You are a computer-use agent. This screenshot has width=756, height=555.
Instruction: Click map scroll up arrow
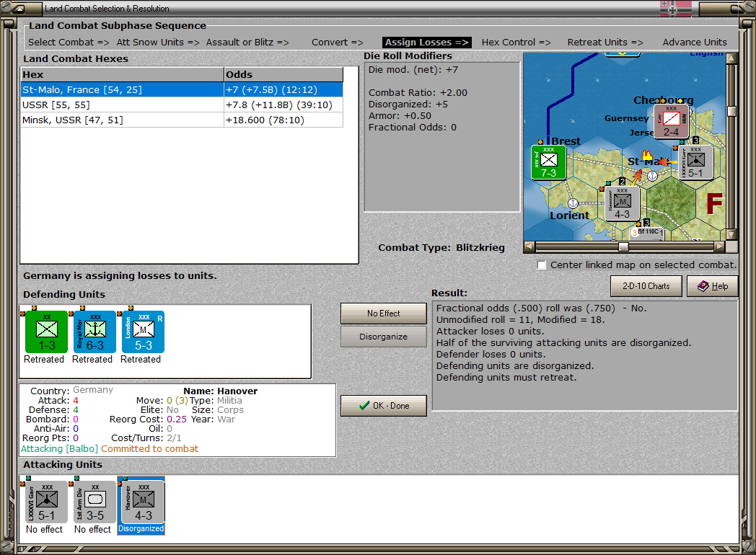732,58
